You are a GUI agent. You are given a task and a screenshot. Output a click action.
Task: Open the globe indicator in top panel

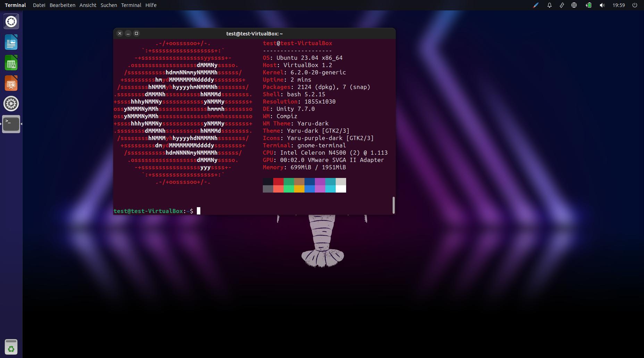(x=574, y=5)
